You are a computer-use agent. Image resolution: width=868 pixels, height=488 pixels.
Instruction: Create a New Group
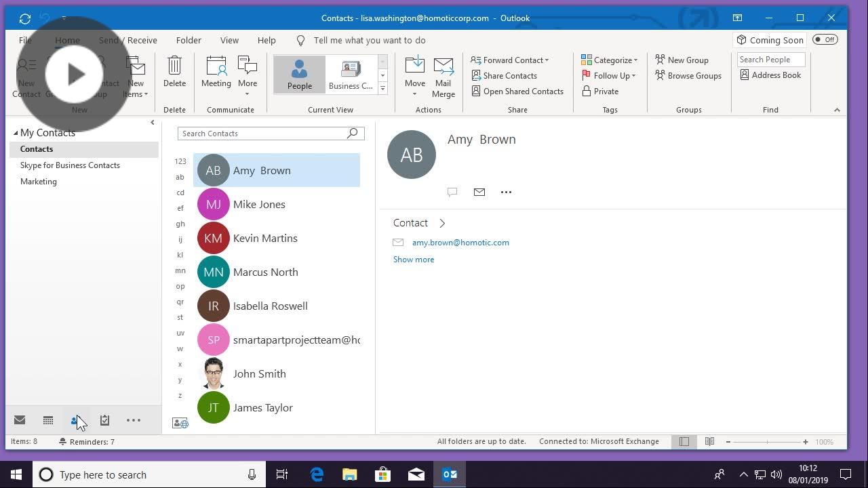[x=682, y=60]
